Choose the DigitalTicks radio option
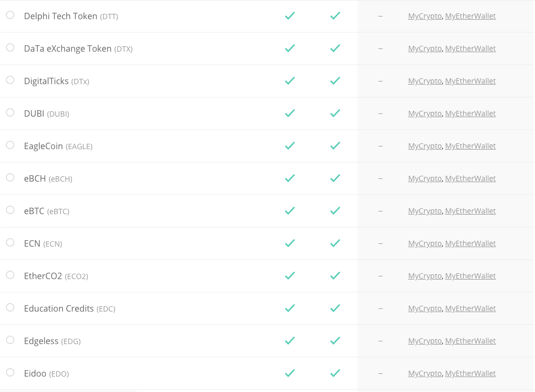 pos(10,80)
